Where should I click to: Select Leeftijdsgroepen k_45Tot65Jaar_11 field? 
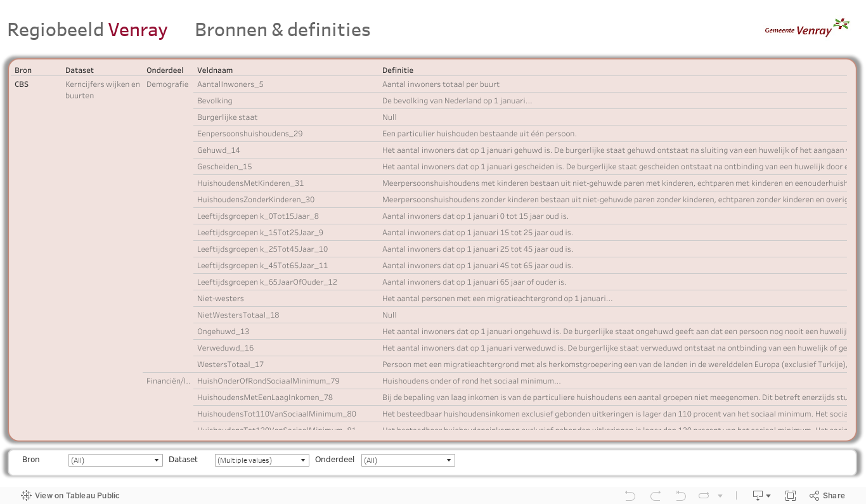262,266
